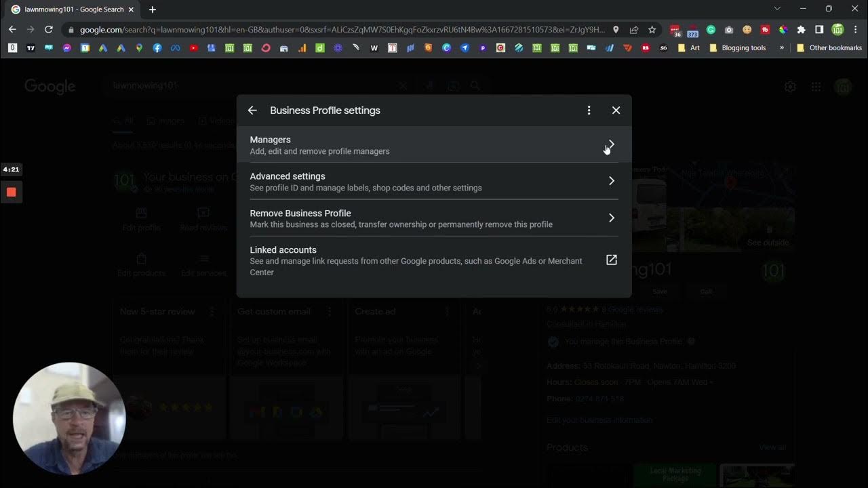Click the Linked accounts title text
The image size is (868, 488).
[x=283, y=250]
